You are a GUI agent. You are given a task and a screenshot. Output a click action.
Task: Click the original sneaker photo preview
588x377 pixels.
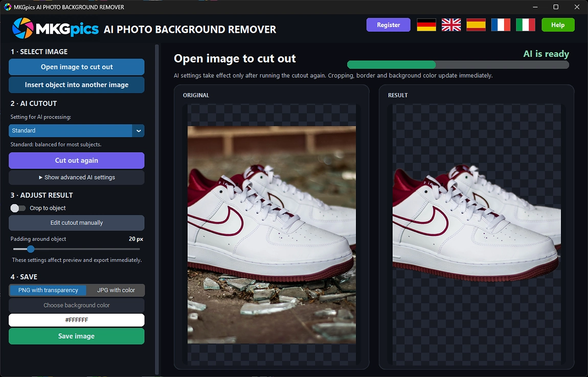pyautogui.click(x=272, y=235)
